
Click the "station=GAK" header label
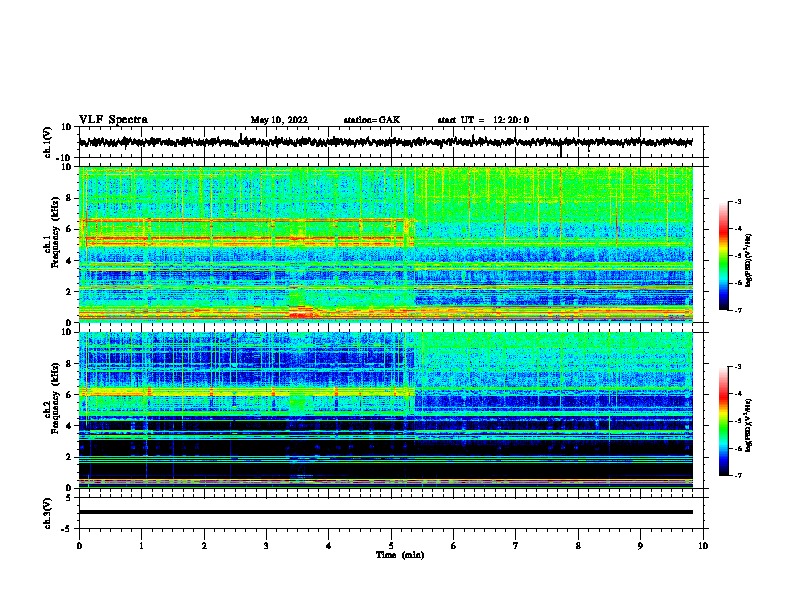point(372,120)
